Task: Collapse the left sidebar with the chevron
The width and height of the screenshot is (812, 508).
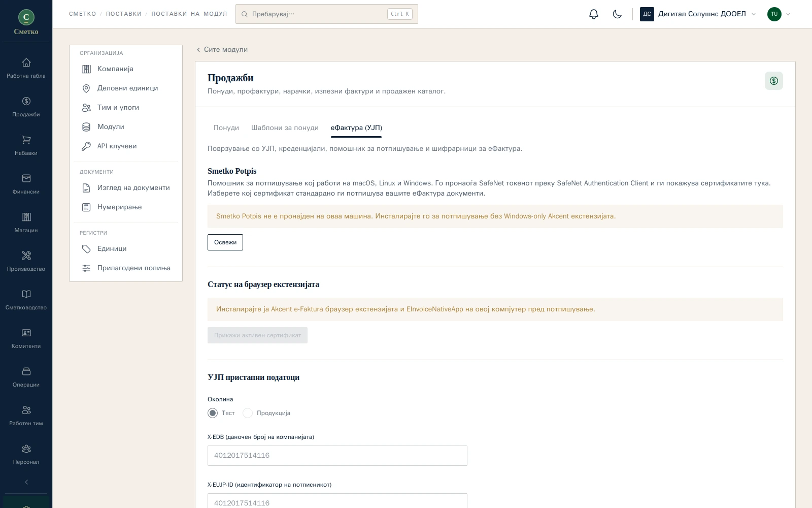Action: coord(26,482)
